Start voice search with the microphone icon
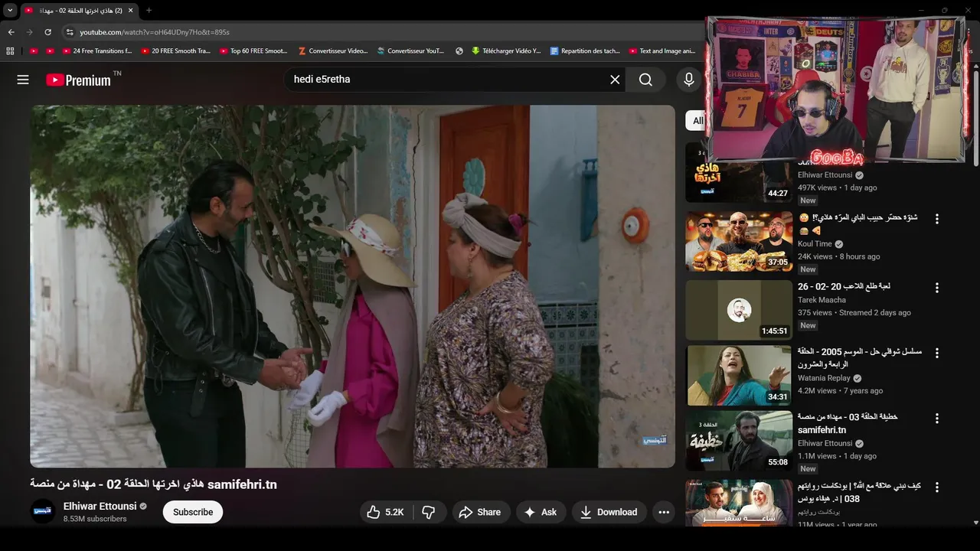The width and height of the screenshot is (980, 551). (x=689, y=80)
